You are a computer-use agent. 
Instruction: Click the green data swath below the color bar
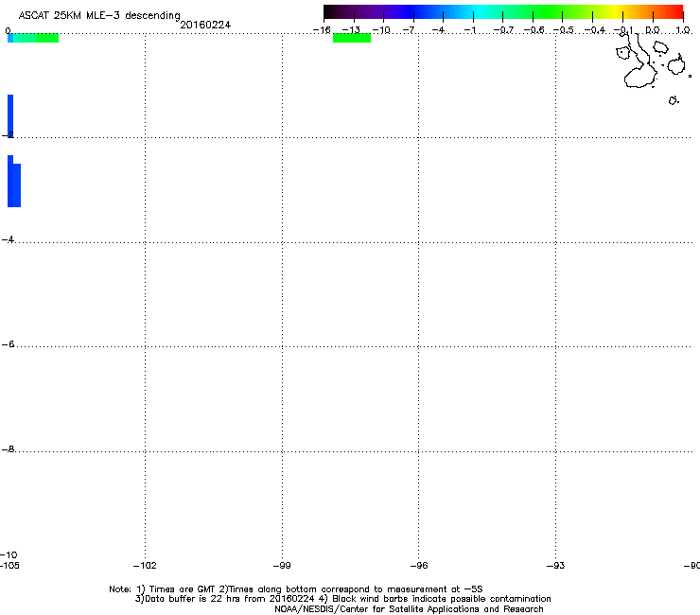click(352, 38)
